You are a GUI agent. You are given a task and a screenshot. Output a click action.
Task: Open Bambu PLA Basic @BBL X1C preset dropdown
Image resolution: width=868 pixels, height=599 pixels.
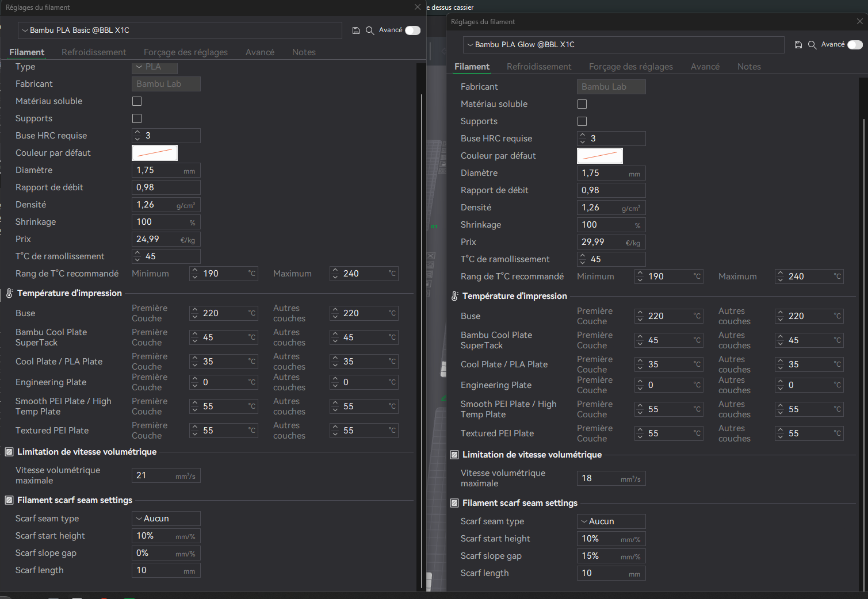(x=180, y=30)
